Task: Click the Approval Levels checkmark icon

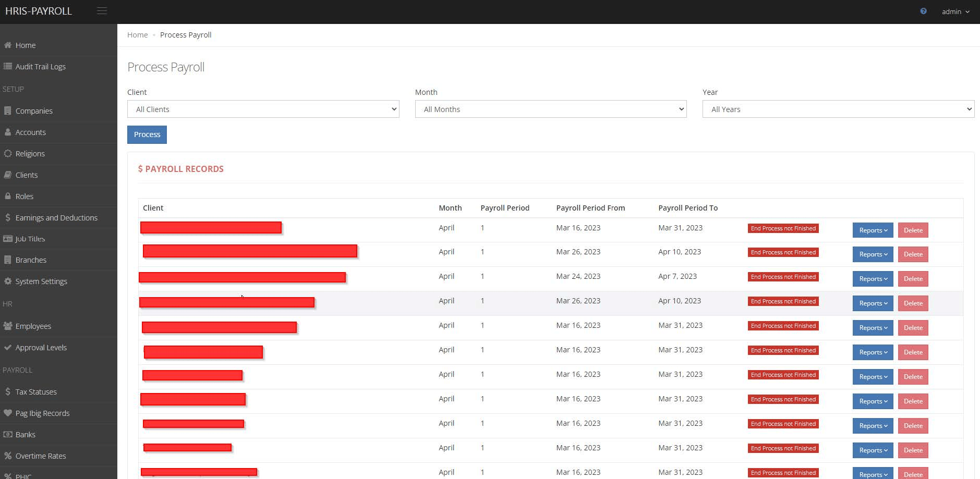Action: (8, 347)
